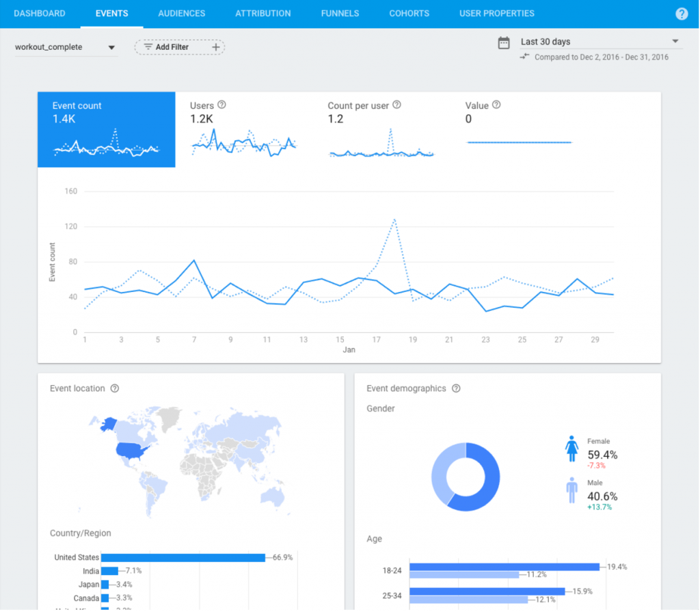This screenshot has height=612, width=700.
Task: Go to the Funnels tab
Action: click(340, 14)
